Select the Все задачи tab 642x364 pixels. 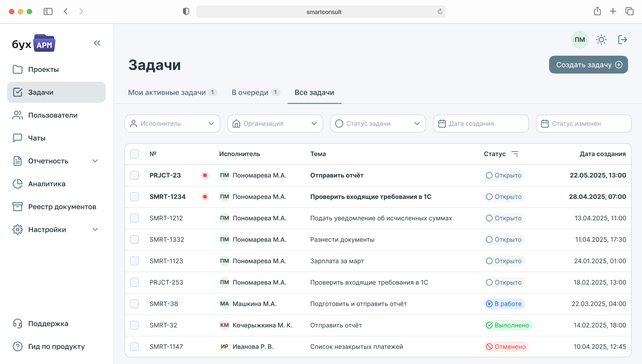(x=314, y=93)
